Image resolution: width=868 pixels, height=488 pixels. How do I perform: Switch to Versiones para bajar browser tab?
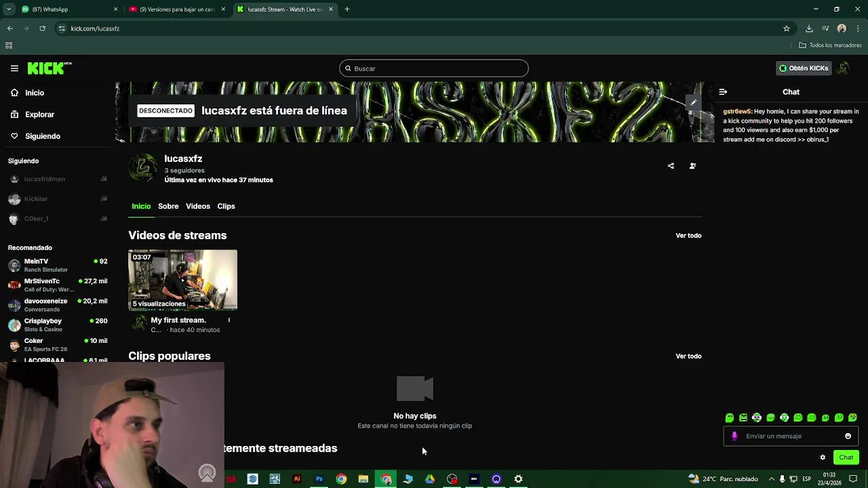[178, 9]
